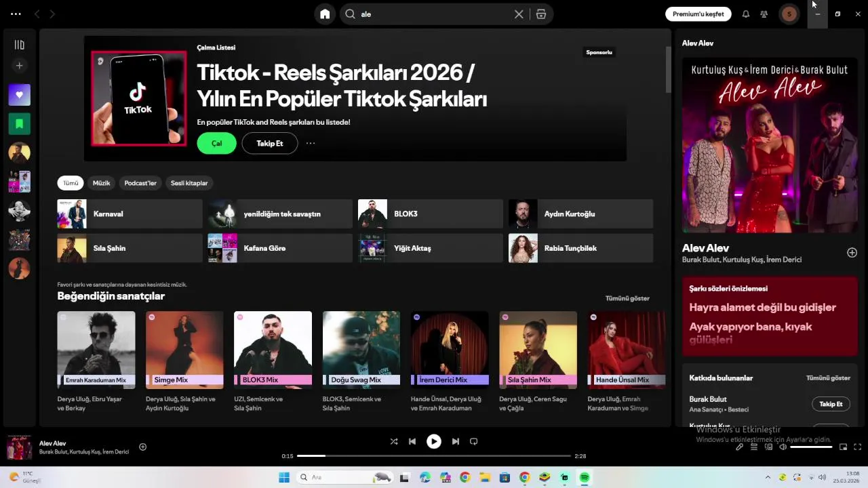Toggle lyrics microphone icon
The width and height of the screenshot is (868, 488).
pyautogui.click(x=739, y=447)
